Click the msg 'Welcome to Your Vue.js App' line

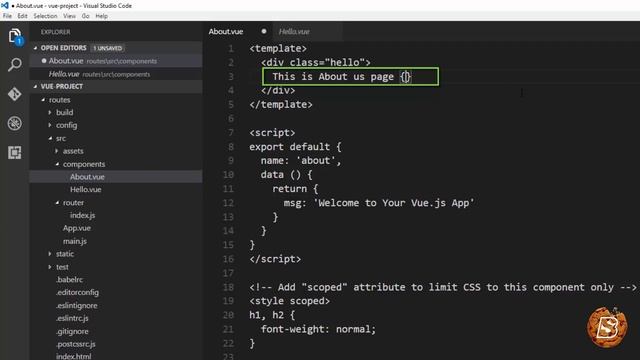click(379, 203)
